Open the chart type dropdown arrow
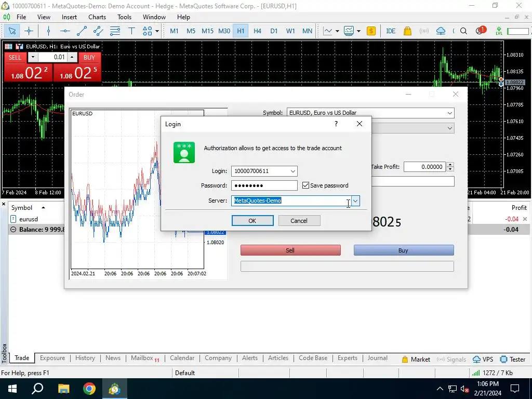 tap(337, 31)
